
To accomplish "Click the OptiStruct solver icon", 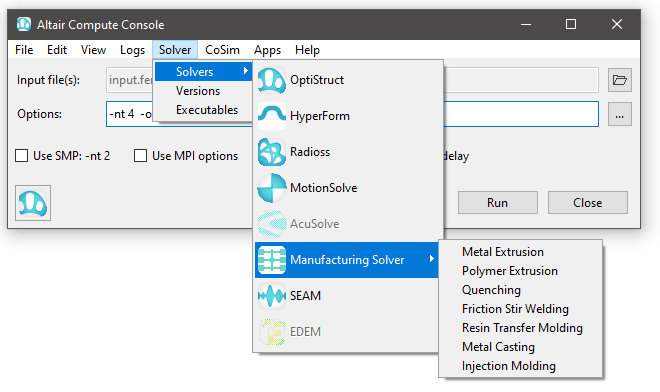I will coord(271,80).
